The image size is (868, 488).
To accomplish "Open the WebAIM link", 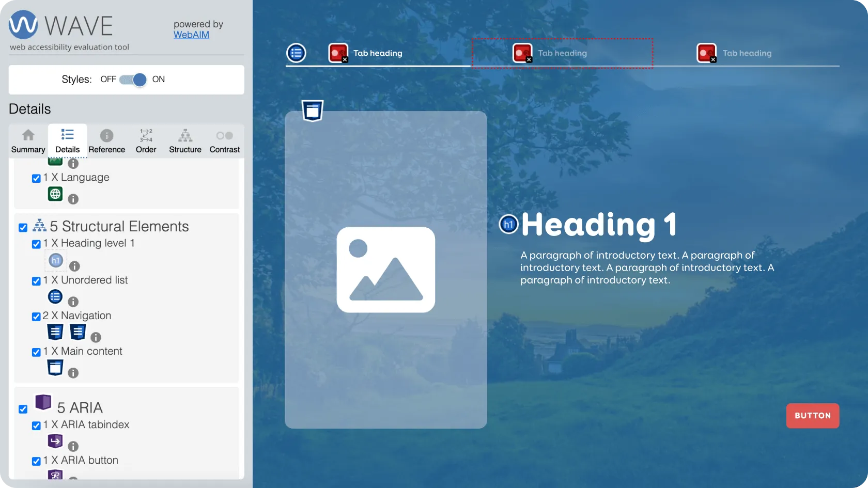I will click(191, 35).
